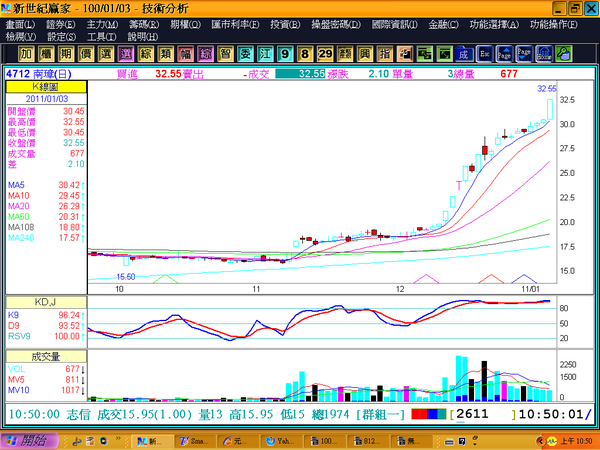Open the 期權(O) menu
Viewport: 600px width, 450px height.
point(185,25)
